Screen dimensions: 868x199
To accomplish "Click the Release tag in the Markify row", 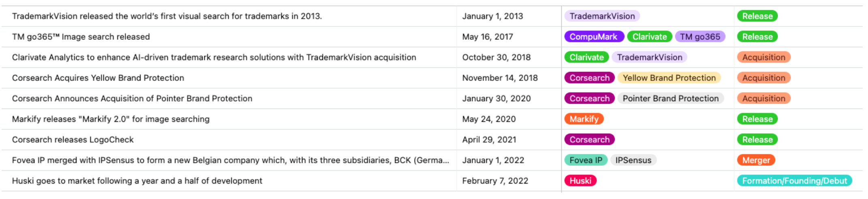I will click(757, 119).
